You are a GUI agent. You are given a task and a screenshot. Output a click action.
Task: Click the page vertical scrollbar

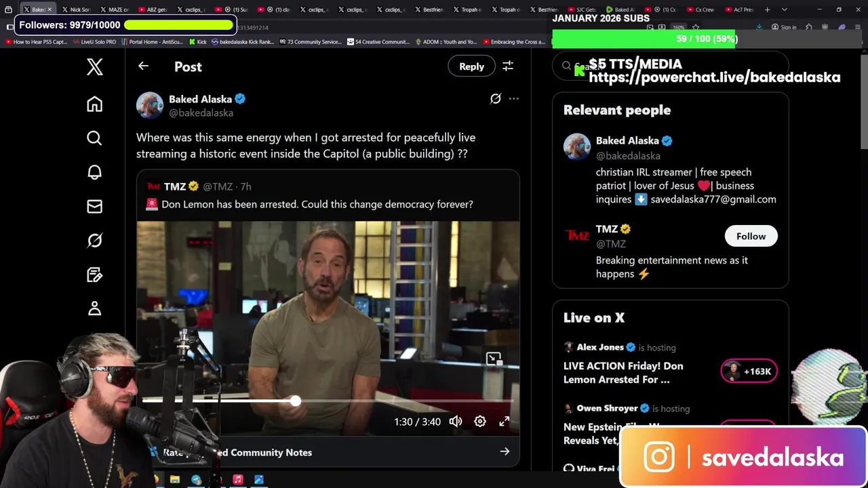coord(864,102)
